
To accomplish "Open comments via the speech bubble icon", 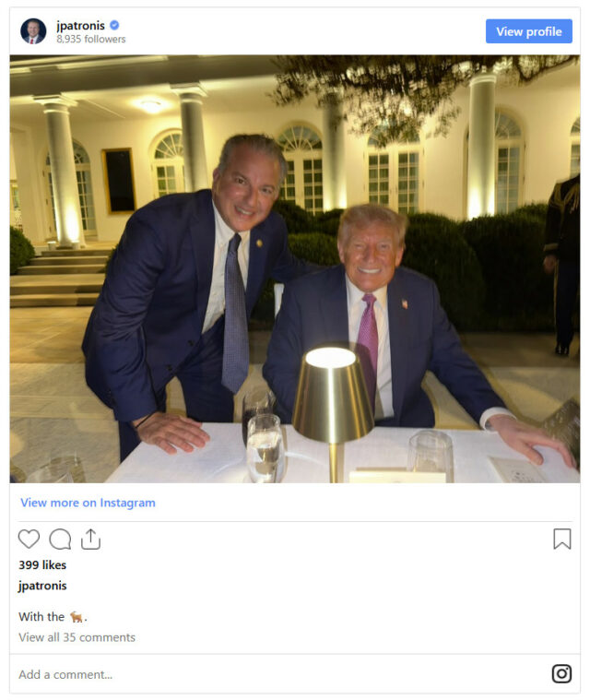I will tap(60, 539).
